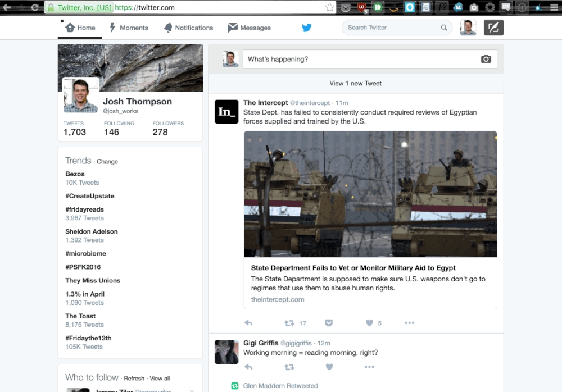Open Moments tab
This screenshot has width=562, height=392.
(x=129, y=28)
